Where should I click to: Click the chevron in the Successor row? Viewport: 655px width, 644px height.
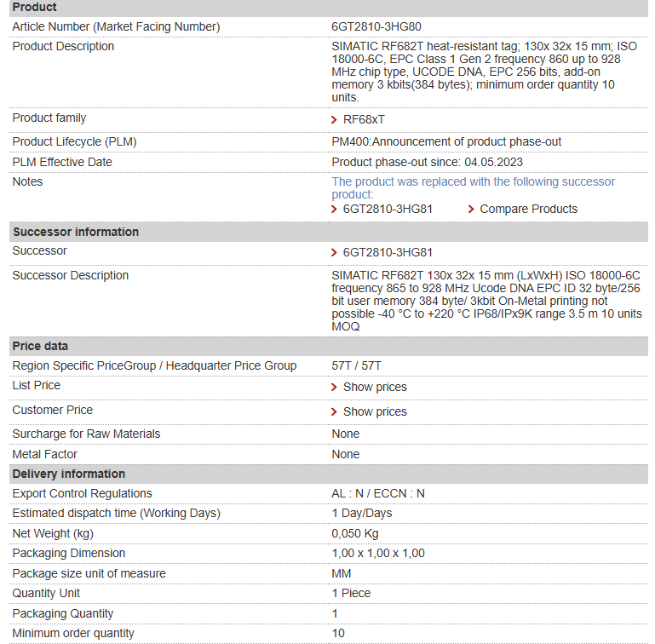[334, 253]
